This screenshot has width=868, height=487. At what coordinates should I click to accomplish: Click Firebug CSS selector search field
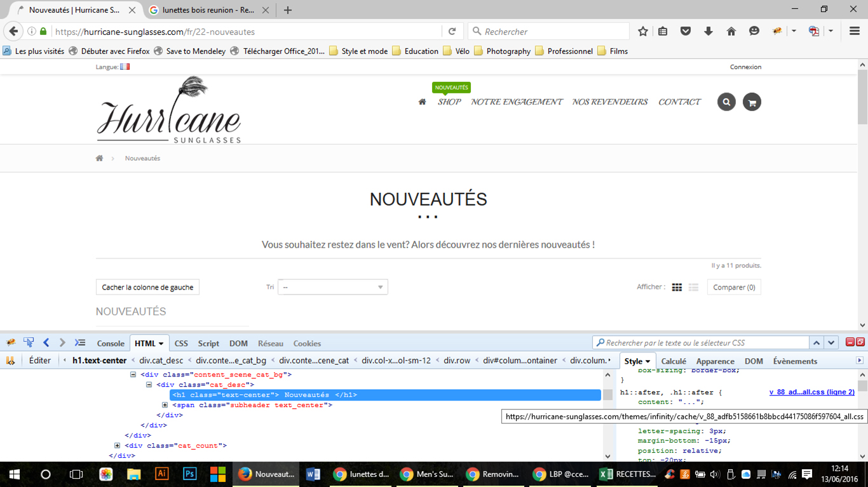click(x=701, y=343)
